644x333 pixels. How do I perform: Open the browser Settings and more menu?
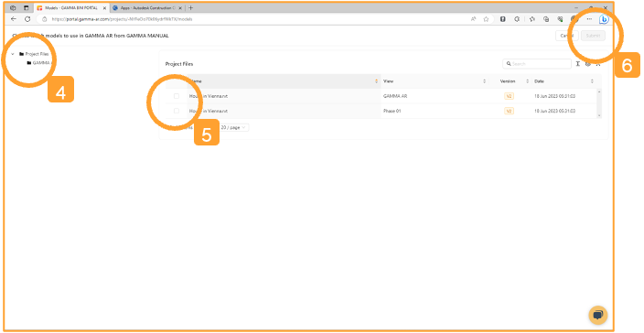(x=589, y=19)
